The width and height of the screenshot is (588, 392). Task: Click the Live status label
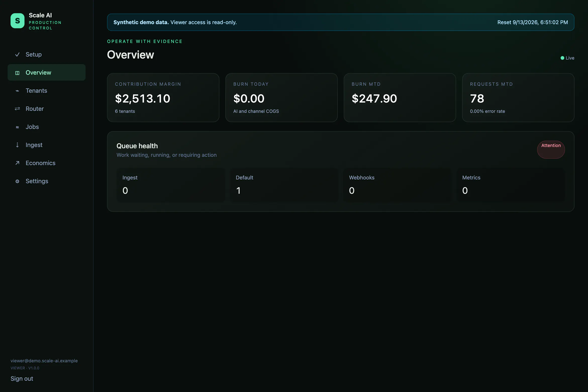[x=570, y=58]
